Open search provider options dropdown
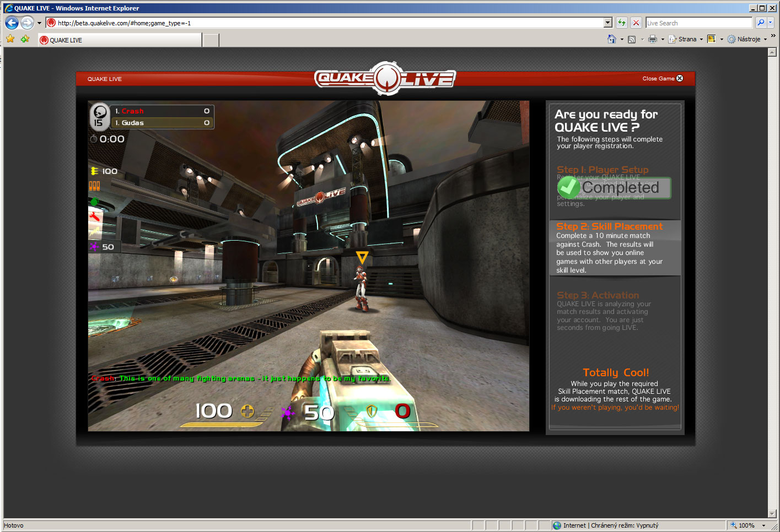 tap(771, 23)
